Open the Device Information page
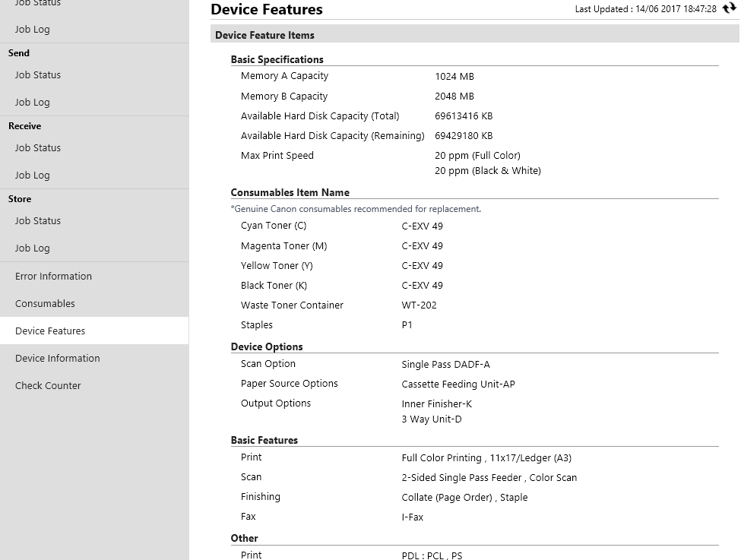The image size is (741, 560). point(58,359)
